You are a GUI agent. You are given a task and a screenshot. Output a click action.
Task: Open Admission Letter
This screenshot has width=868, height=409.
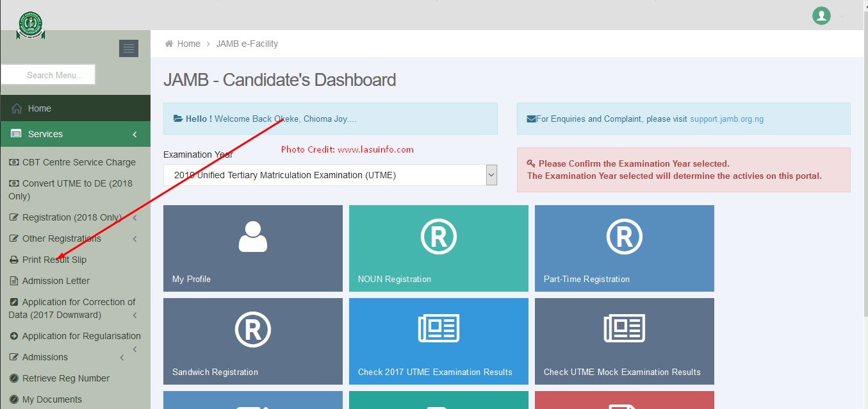pos(56,281)
